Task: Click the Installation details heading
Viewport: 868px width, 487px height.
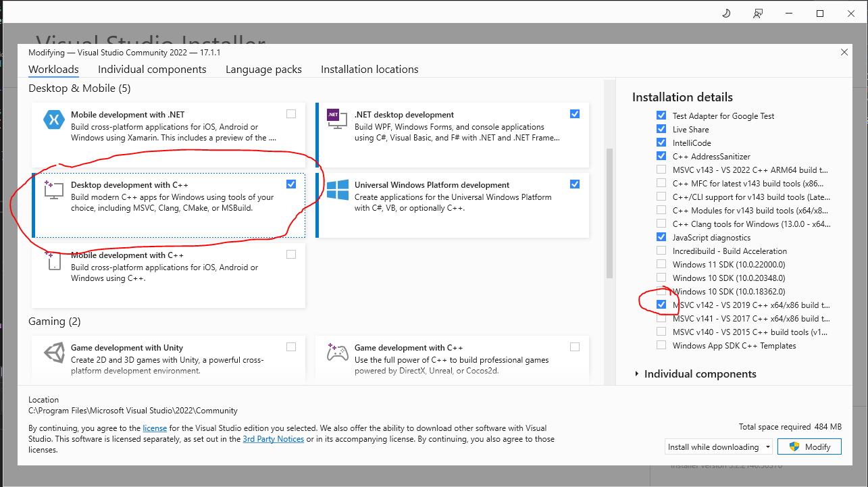Action: 682,97
